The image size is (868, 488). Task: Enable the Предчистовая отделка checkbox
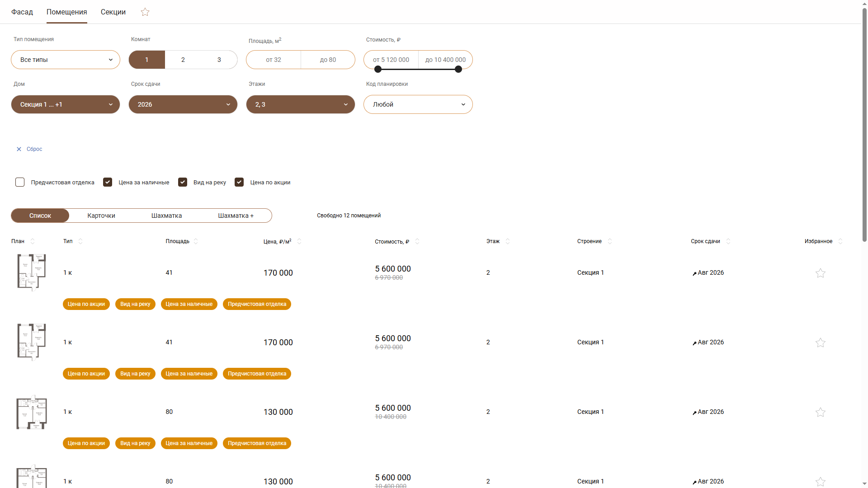coord(20,182)
